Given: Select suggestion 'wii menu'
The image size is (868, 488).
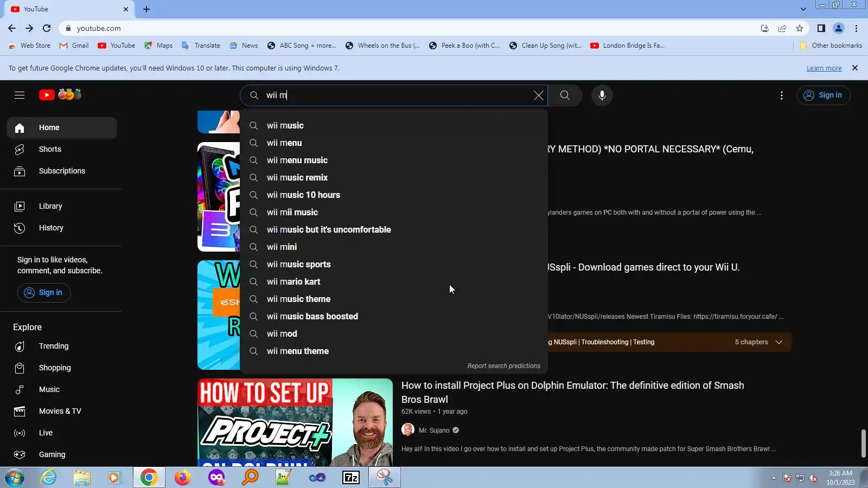Looking at the screenshot, I should tap(394, 143).
